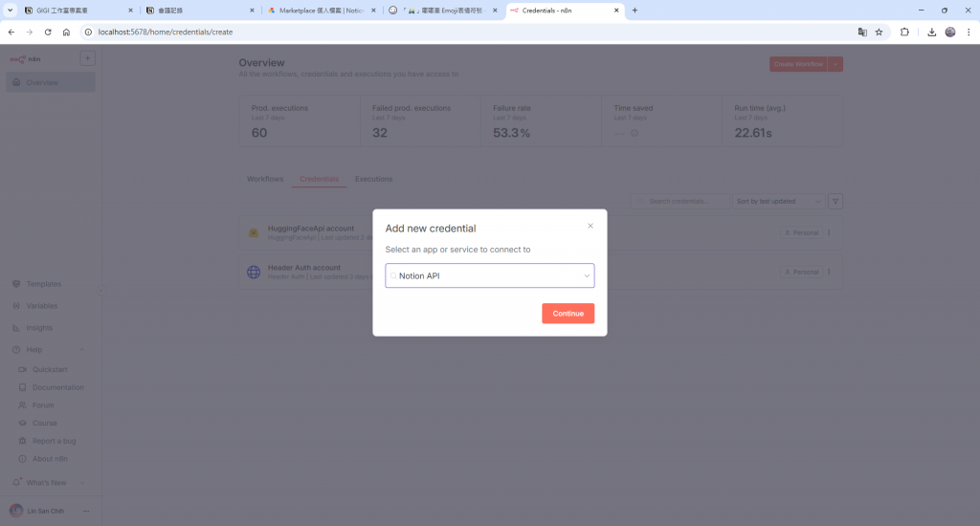Open the tab search dropdown arrow
The width and height of the screenshot is (980, 526).
click(10, 10)
